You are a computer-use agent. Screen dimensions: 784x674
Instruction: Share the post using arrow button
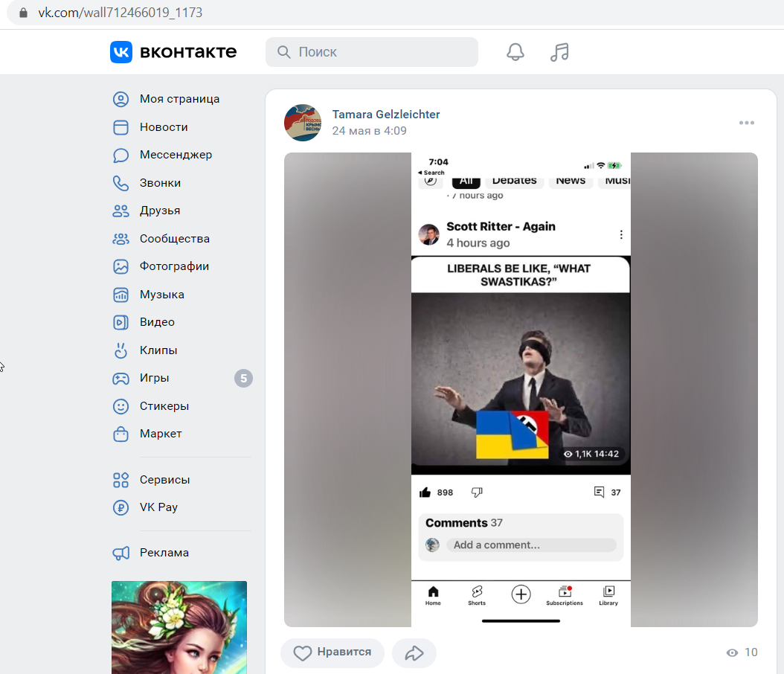click(x=414, y=652)
